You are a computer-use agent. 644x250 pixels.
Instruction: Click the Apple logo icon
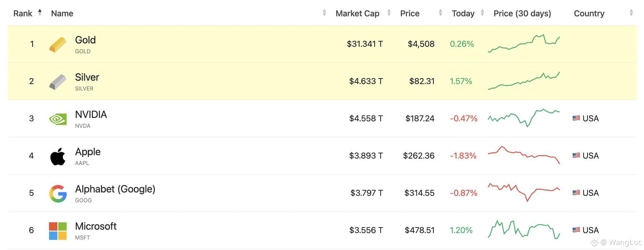click(x=58, y=156)
